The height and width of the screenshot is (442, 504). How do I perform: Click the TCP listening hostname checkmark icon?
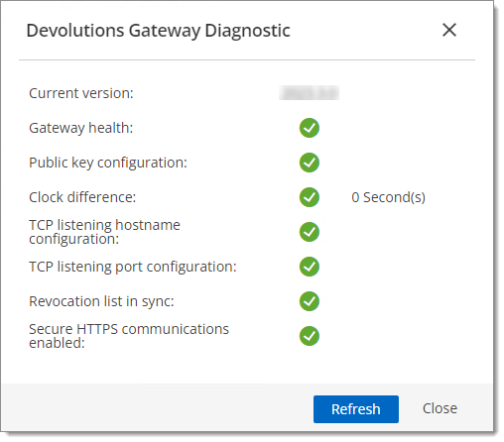click(310, 232)
